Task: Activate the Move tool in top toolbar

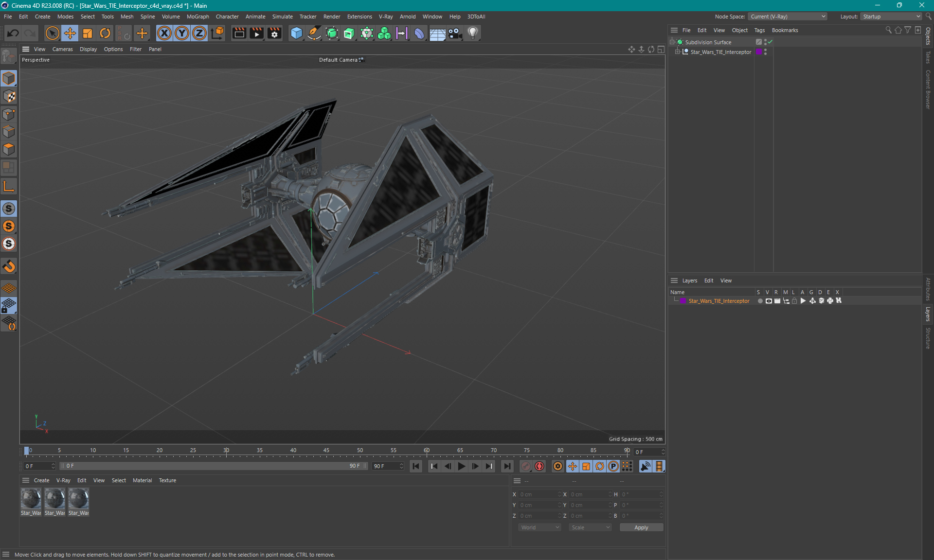Action: click(x=70, y=33)
